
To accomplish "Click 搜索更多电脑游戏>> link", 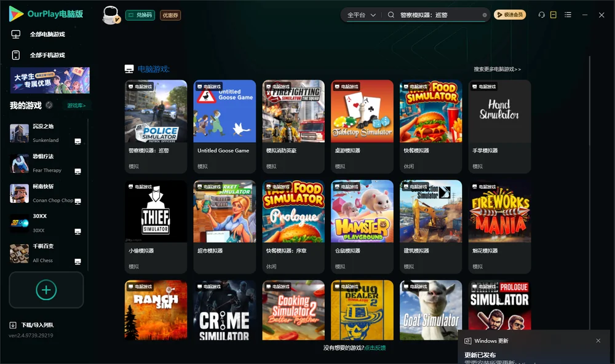I will tap(497, 69).
